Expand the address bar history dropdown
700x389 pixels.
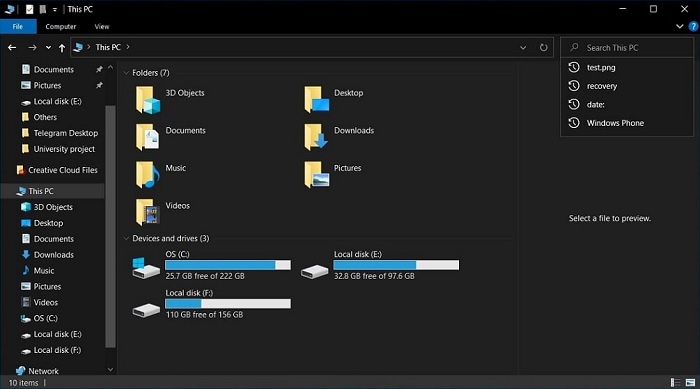click(523, 47)
